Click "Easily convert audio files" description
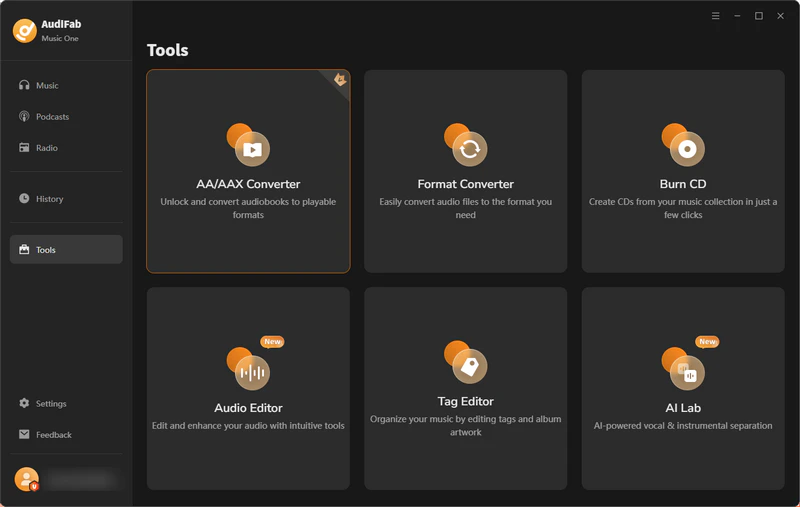The width and height of the screenshot is (800, 507). pos(466,208)
